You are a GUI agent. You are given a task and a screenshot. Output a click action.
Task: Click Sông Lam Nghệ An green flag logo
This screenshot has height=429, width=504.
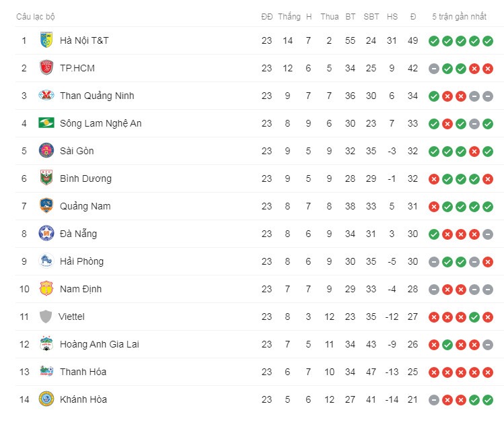coord(46,123)
